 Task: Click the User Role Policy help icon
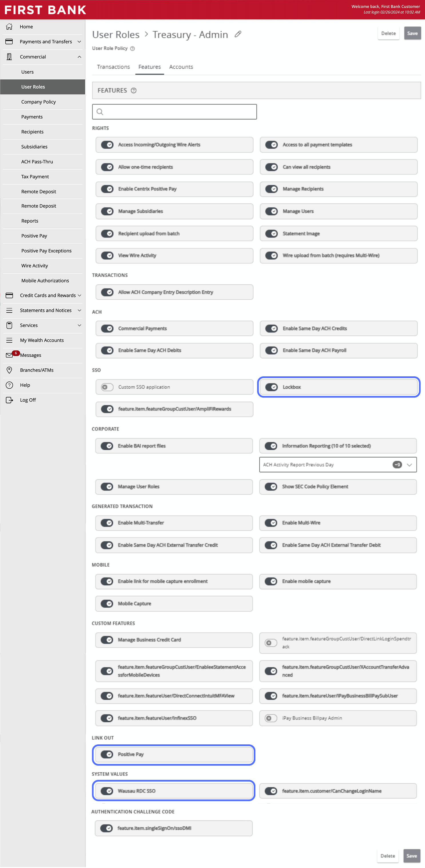(x=133, y=49)
